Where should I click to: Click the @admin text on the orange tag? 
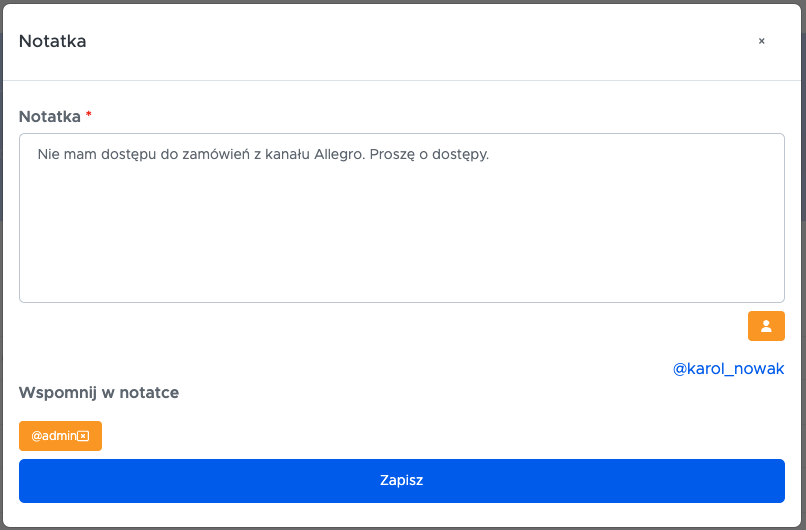[x=53, y=436]
